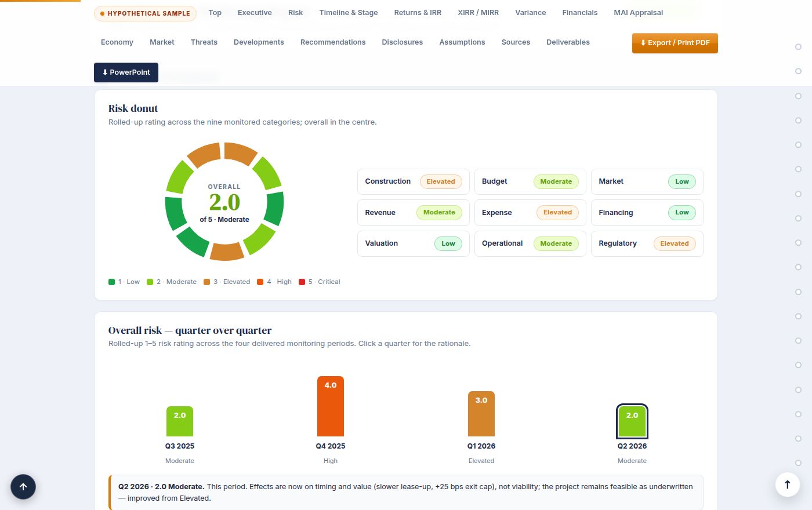This screenshot has height=510, width=812.
Task: Click the HYPOTHETICAL SAMPLE badge
Action: coord(145,13)
